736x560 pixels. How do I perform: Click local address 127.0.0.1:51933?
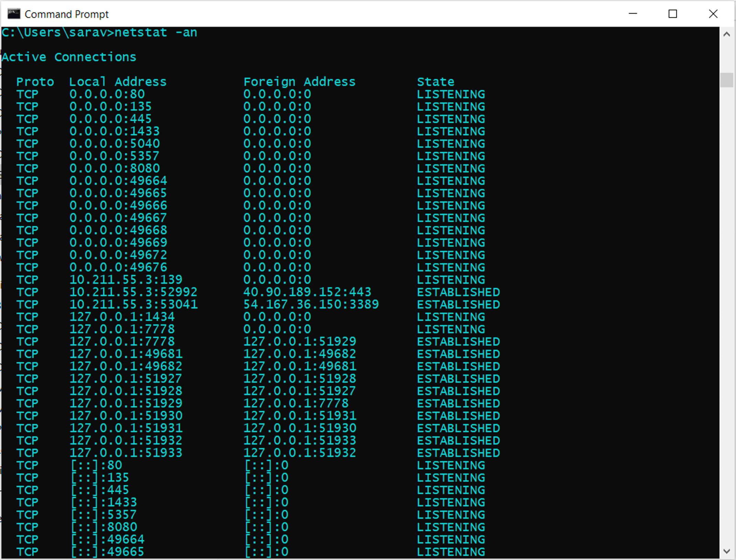126,453
